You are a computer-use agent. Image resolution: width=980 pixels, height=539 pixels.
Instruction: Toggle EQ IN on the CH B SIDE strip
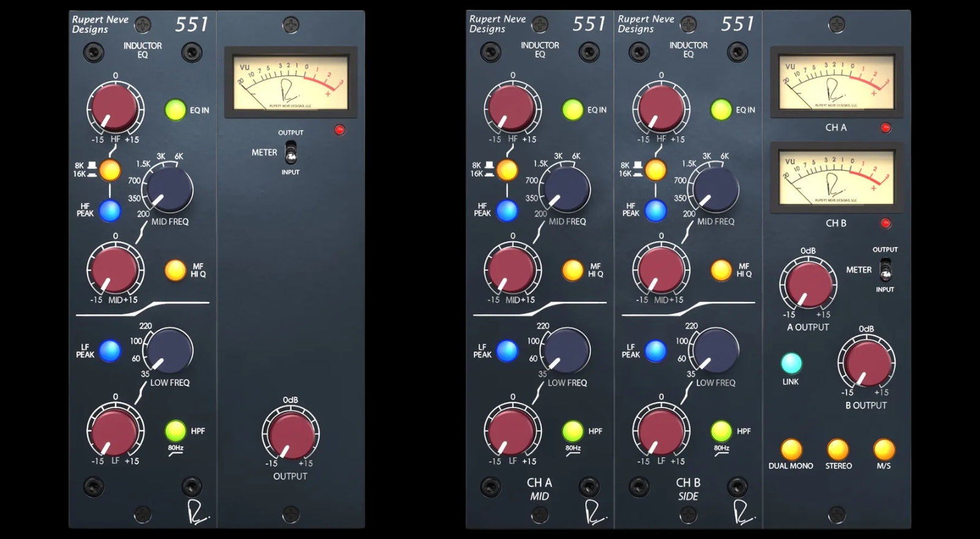click(x=721, y=110)
